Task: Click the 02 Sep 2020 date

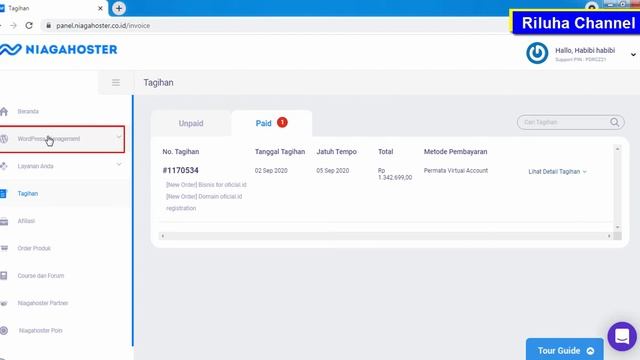Action: point(271,171)
